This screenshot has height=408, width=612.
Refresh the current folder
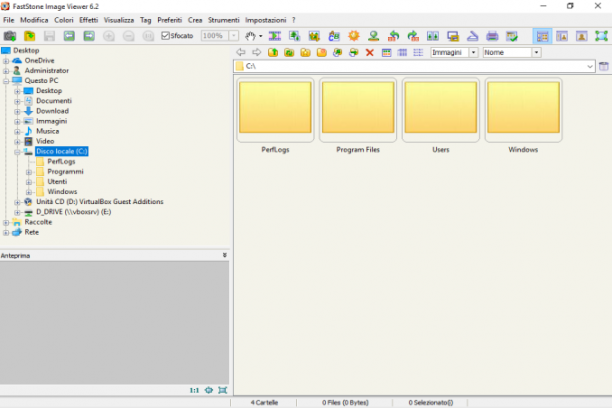click(289, 52)
